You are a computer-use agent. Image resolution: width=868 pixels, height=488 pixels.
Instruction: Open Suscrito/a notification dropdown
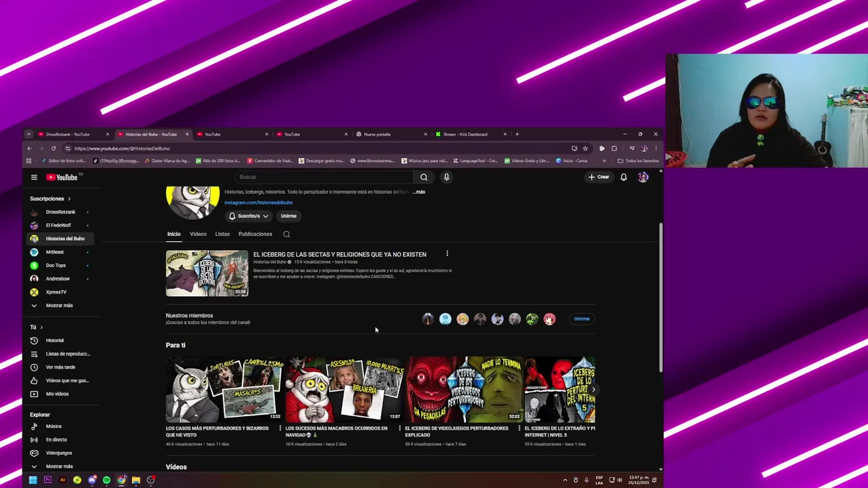[x=248, y=216]
